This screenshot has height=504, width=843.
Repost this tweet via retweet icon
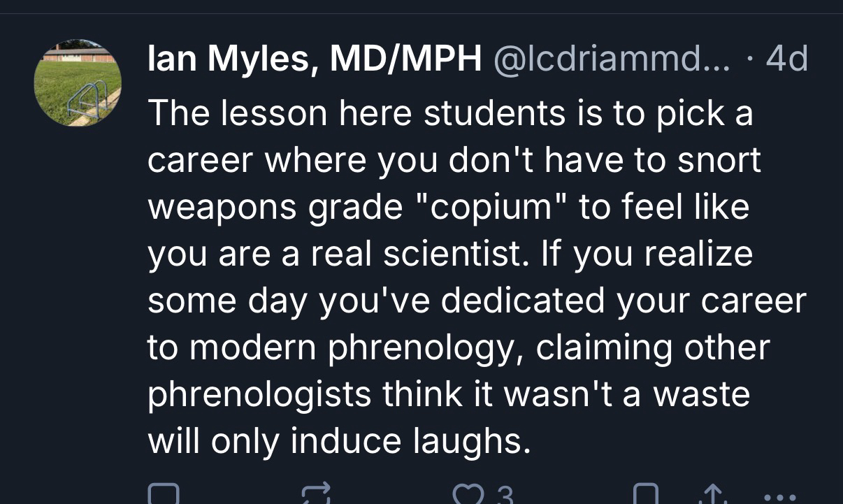(315, 495)
